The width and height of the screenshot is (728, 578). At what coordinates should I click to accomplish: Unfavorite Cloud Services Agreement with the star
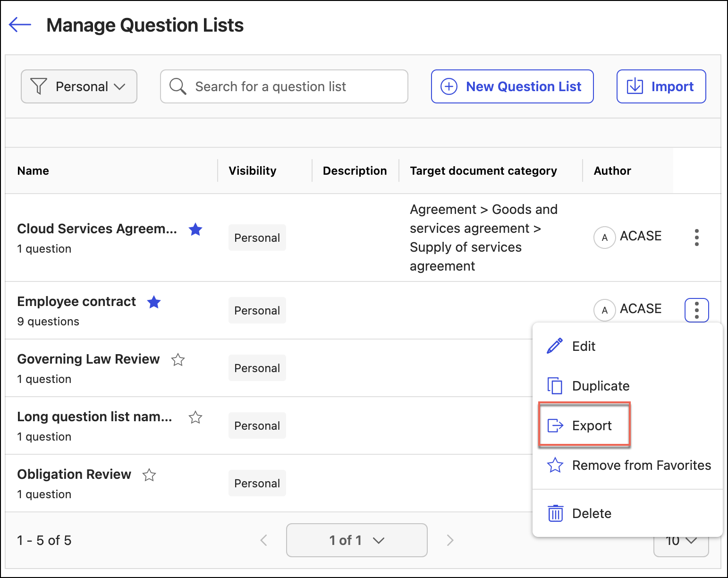[x=195, y=229]
